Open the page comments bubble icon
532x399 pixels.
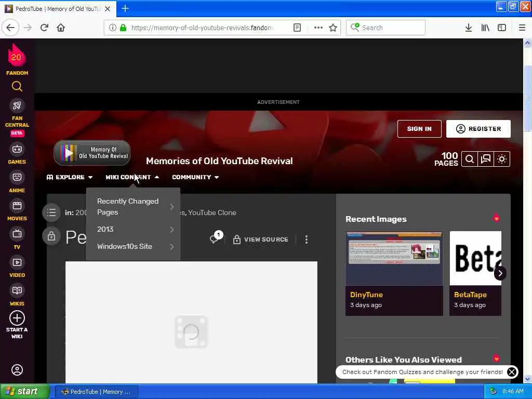coord(216,237)
